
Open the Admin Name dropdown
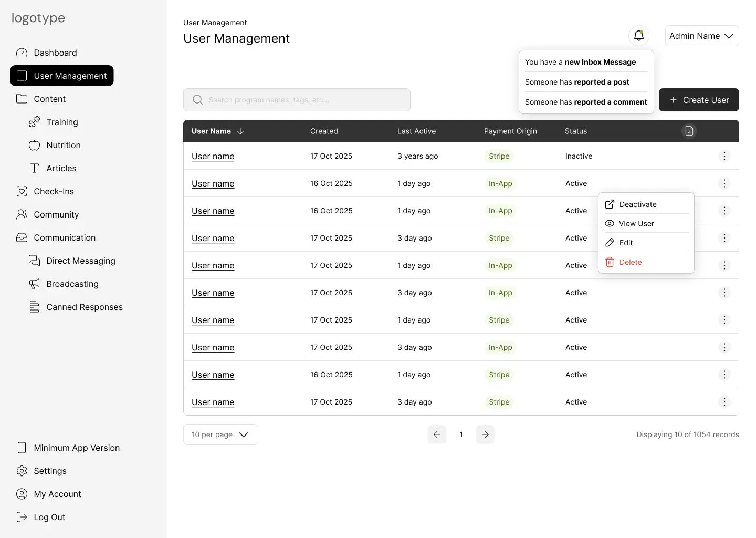[x=702, y=36]
